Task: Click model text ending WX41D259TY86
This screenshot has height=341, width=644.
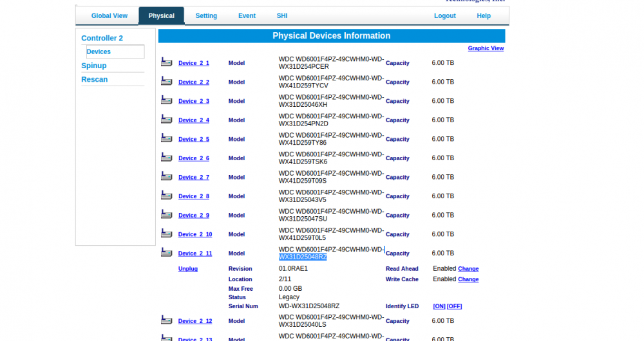Action: [x=331, y=139]
